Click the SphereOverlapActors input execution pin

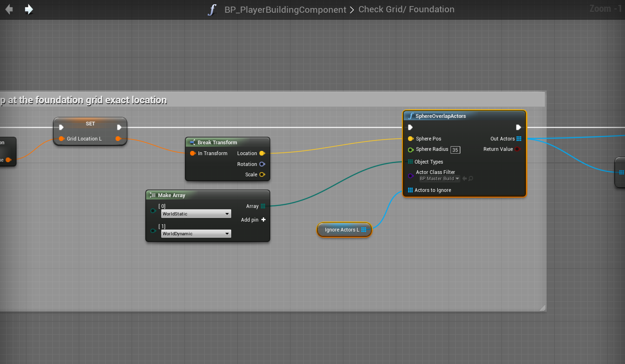coord(410,127)
